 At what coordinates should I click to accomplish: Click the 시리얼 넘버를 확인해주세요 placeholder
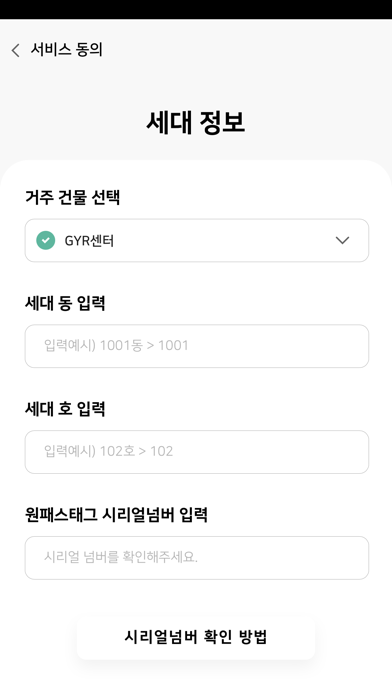[x=121, y=557]
